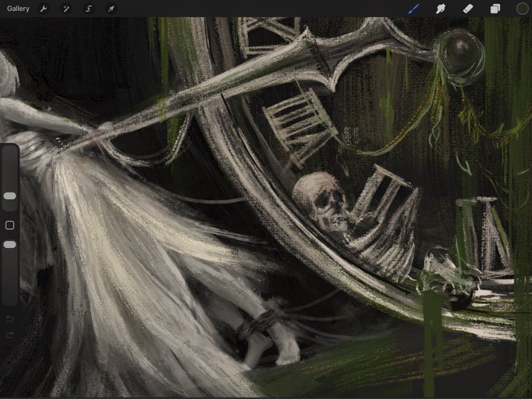The image size is (532, 399).
Task: Select the Eraser tool
Action: pyautogui.click(x=468, y=9)
